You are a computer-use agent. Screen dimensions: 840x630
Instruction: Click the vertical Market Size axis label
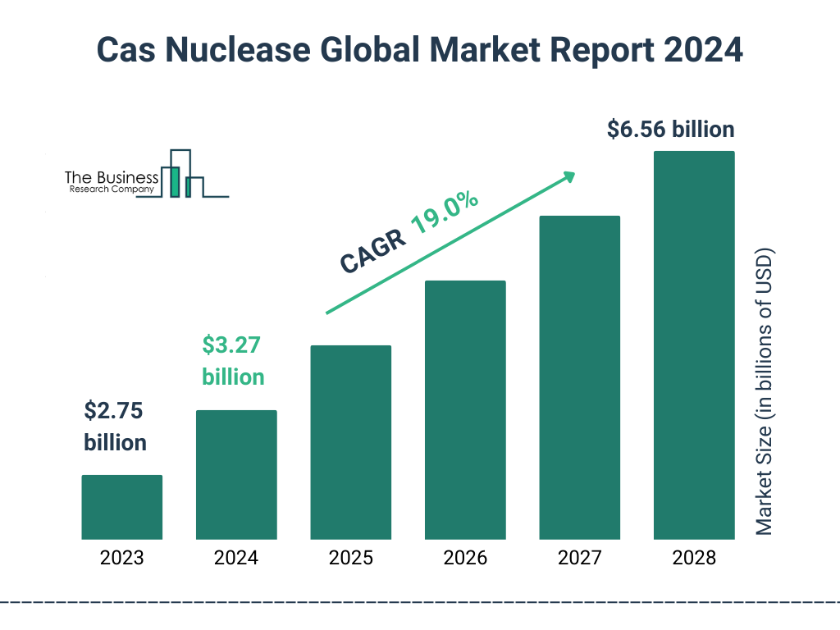765,390
